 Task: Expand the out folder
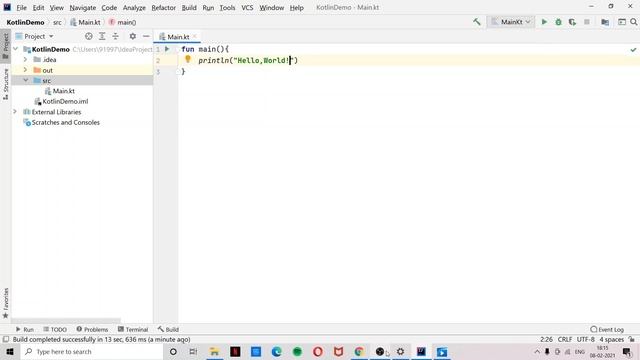(x=25, y=70)
